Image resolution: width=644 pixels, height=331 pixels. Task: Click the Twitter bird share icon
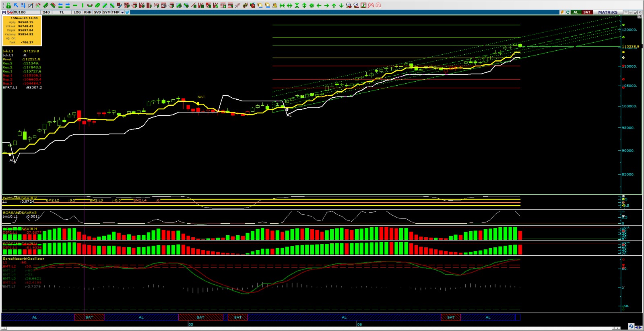click(x=127, y=12)
